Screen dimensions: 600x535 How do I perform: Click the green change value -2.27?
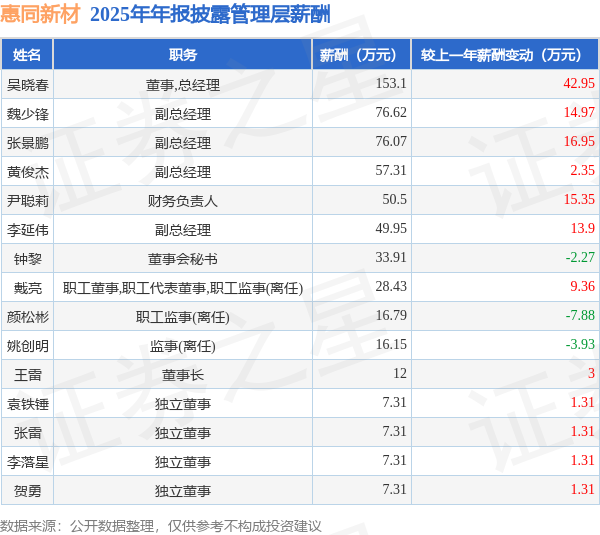click(580, 258)
